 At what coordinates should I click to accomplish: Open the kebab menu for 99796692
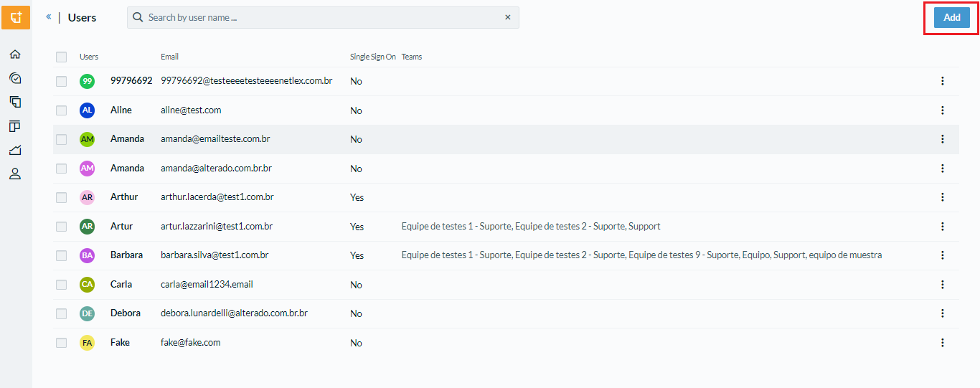pyautogui.click(x=943, y=81)
